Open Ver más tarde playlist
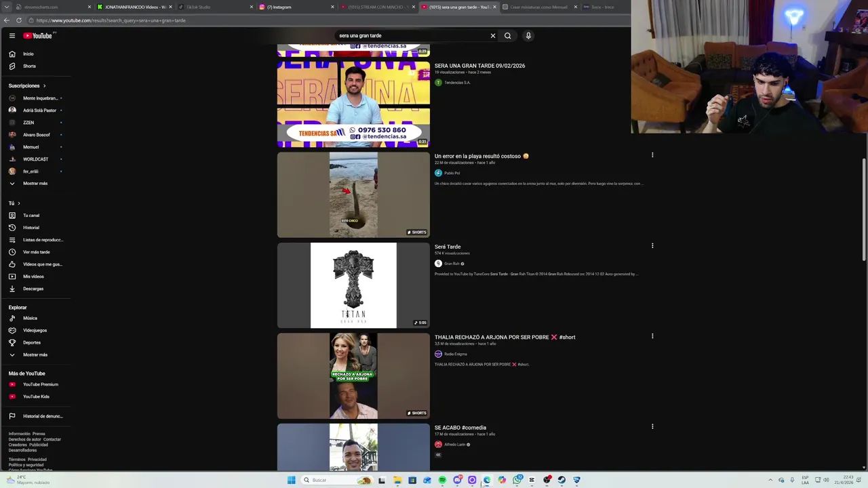Screen dimensions: 868x488 (37, 252)
